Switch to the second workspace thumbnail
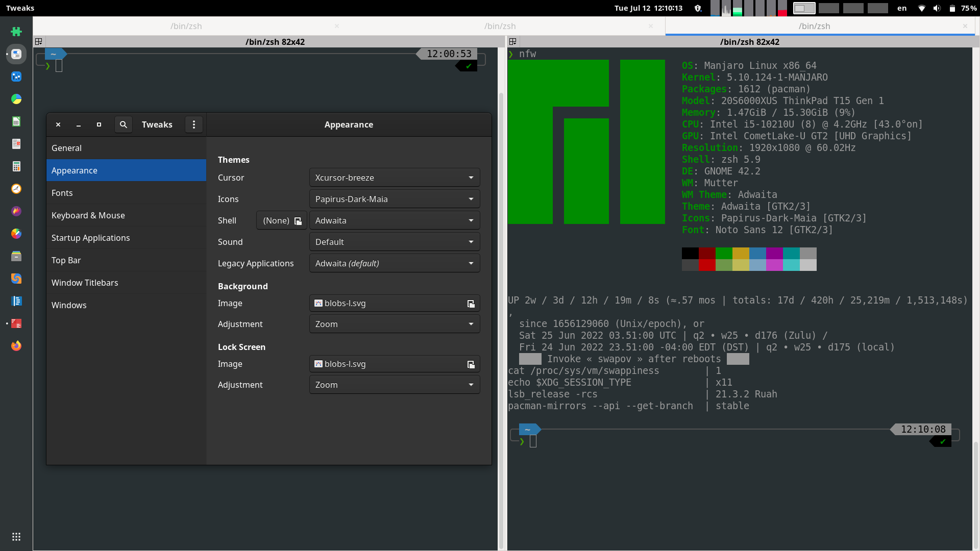Image resolution: width=980 pixels, height=551 pixels. point(828,8)
